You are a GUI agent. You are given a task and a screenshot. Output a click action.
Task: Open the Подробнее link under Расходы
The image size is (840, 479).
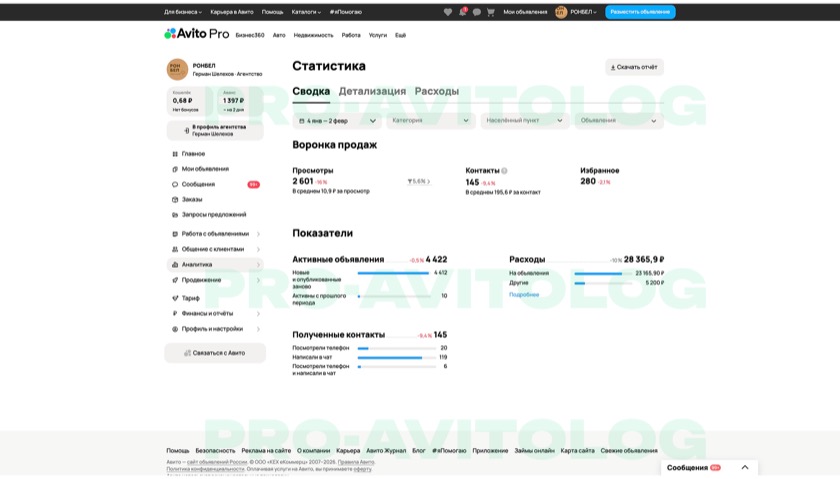[x=524, y=295]
